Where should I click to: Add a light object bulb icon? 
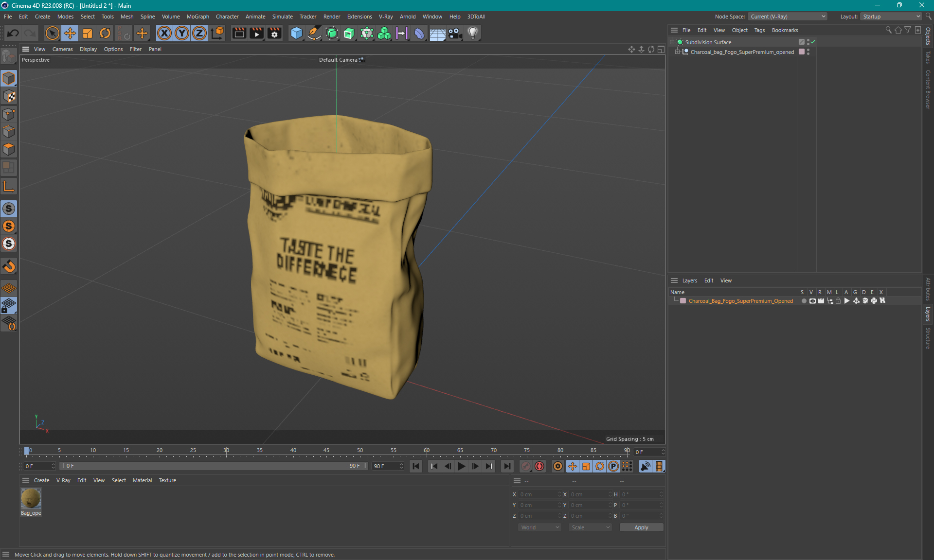pyautogui.click(x=473, y=33)
